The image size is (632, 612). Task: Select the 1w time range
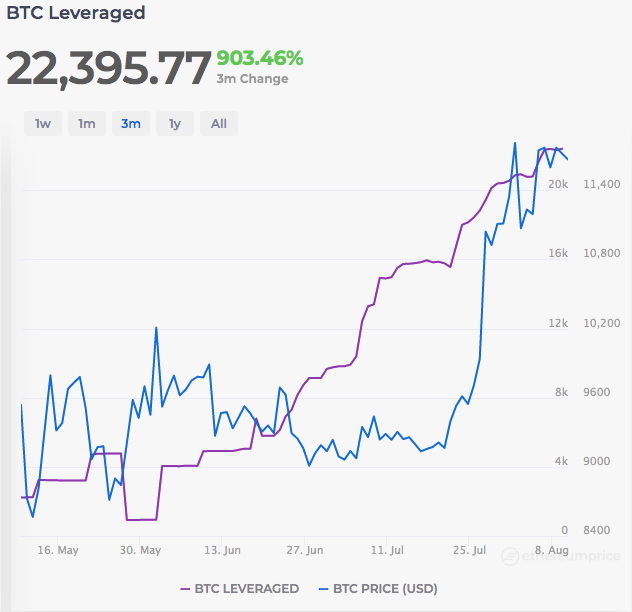pos(43,123)
